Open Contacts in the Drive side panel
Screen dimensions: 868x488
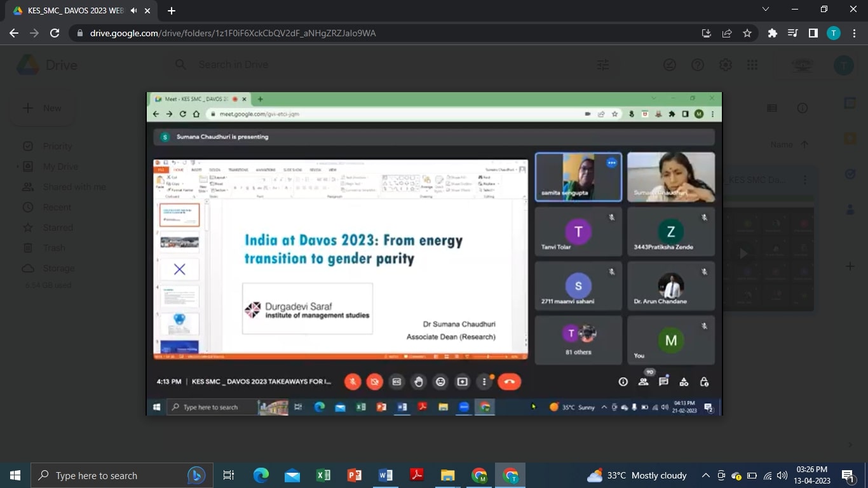[x=850, y=209]
